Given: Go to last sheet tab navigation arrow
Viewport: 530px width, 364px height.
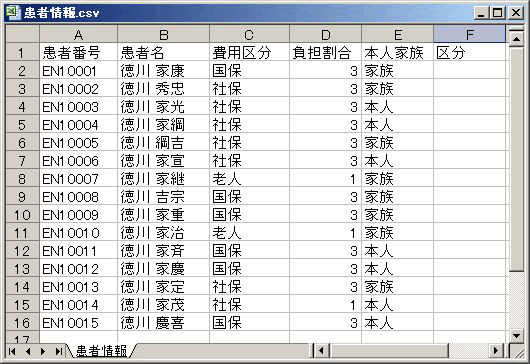Looking at the screenshot, I should [59, 351].
